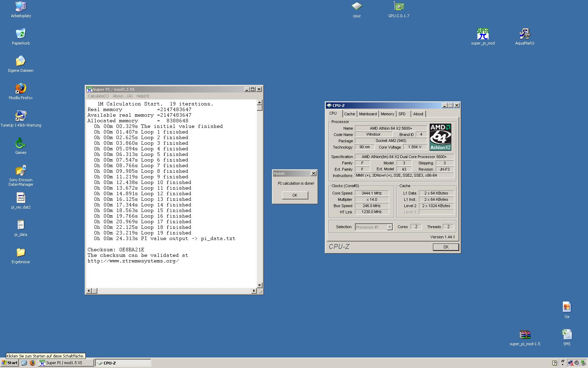Click OK in the Finish dialog
The image size is (588, 368).
tap(295, 195)
